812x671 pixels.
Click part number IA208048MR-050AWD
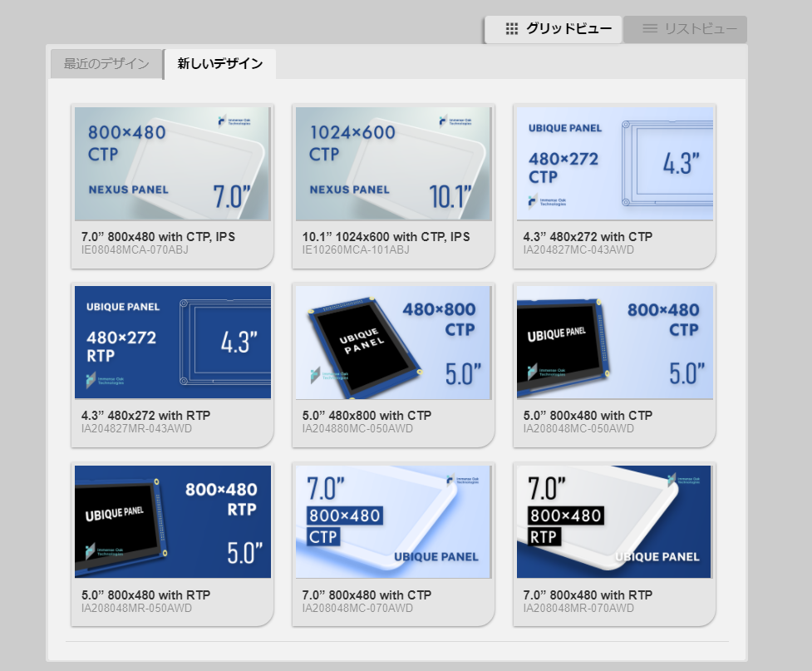tap(136, 609)
